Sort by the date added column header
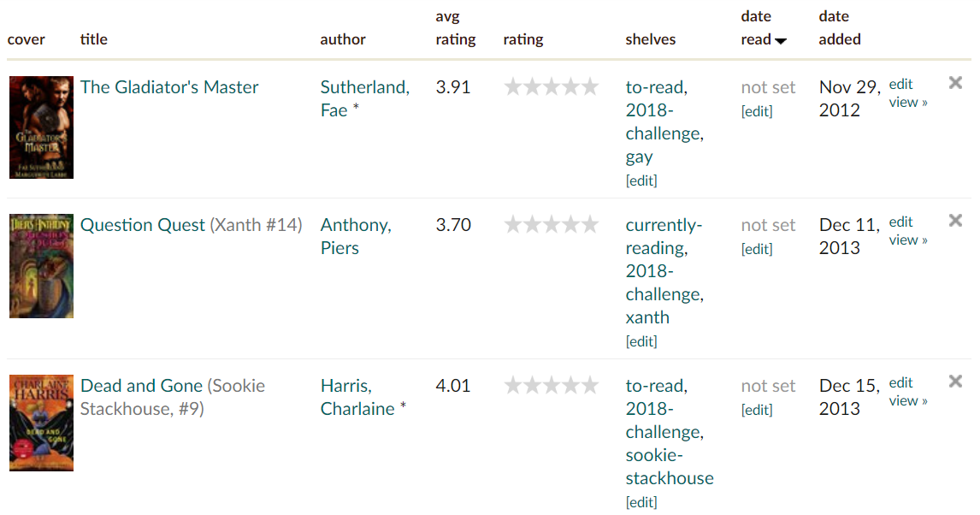980x515 pixels. 839,39
